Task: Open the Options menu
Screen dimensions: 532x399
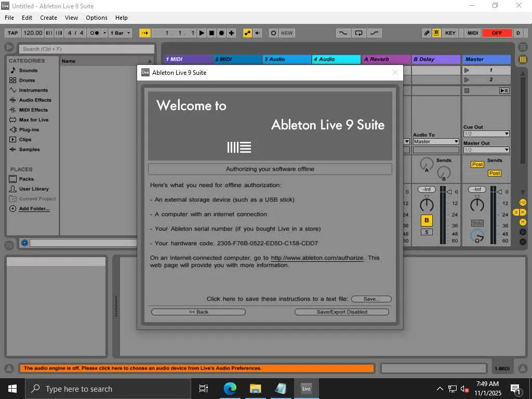Action: click(96, 18)
